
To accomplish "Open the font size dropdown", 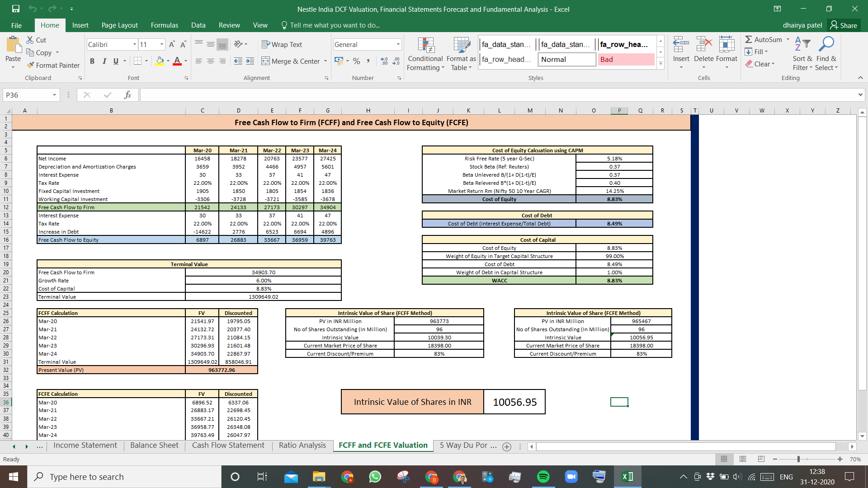I will [x=162, y=44].
